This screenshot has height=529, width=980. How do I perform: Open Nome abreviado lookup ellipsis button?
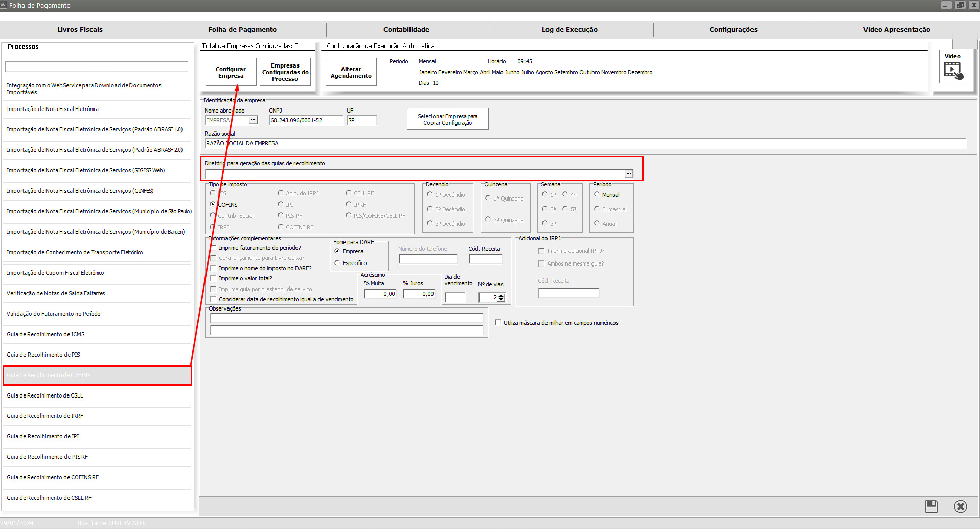(253, 120)
